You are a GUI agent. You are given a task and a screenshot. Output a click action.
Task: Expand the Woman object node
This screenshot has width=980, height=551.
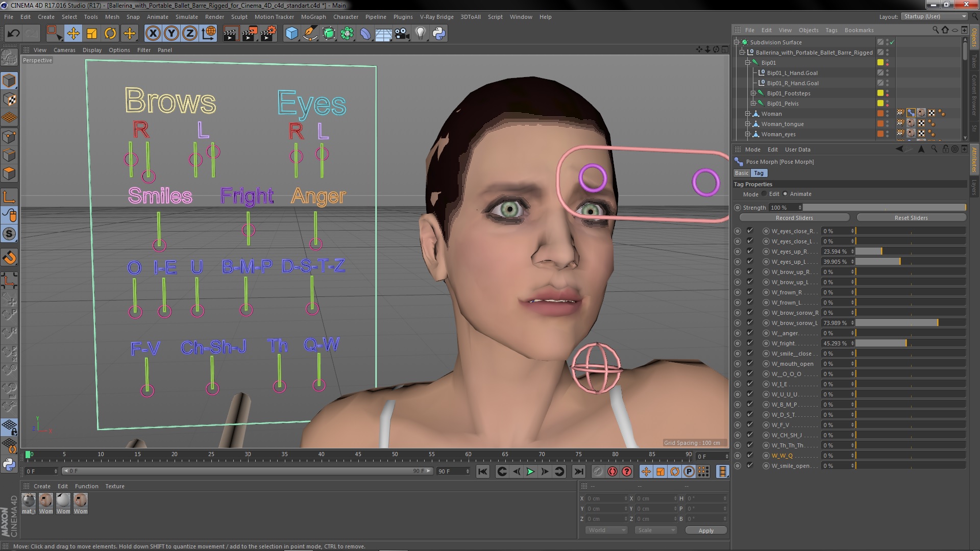[748, 114]
